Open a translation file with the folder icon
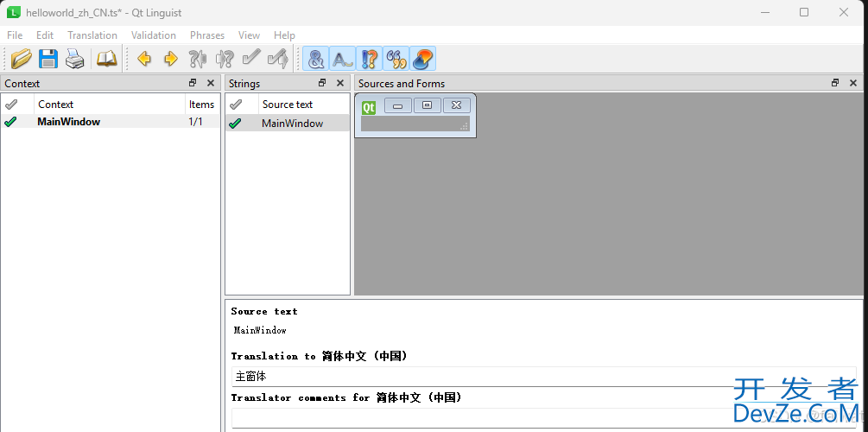 pos(22,58)
